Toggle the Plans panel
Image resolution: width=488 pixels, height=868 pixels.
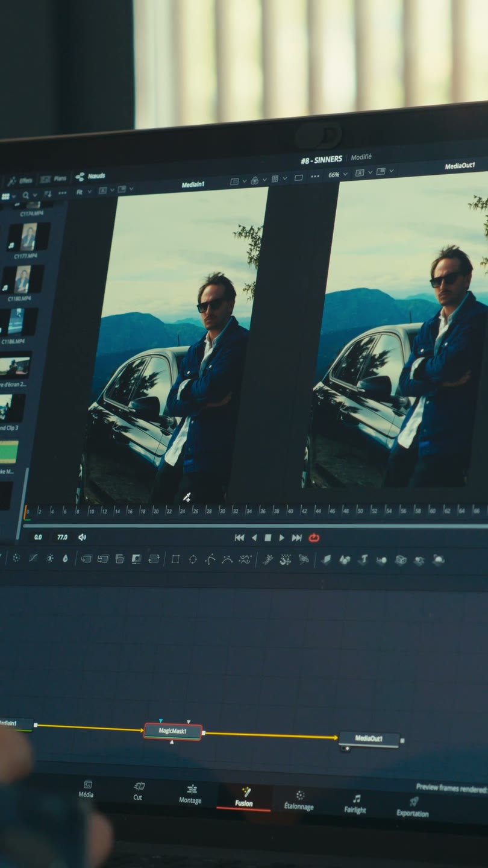(54, 179)
